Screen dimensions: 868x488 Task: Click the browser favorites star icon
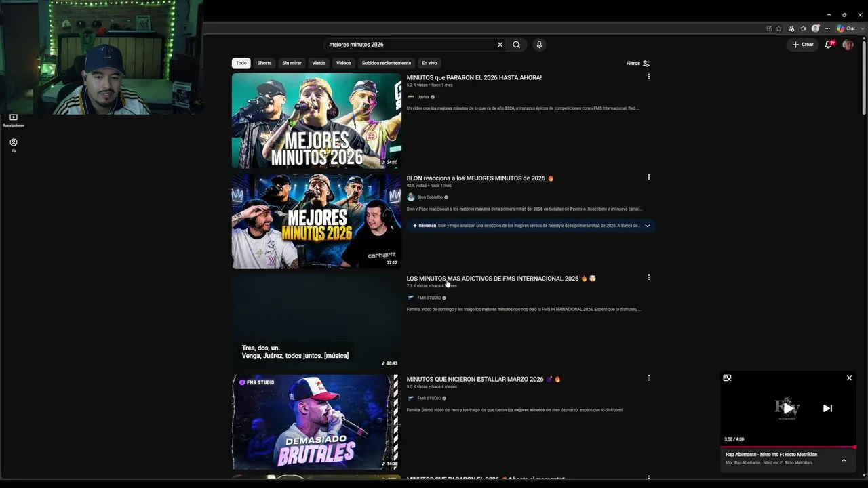coord(778,28)
